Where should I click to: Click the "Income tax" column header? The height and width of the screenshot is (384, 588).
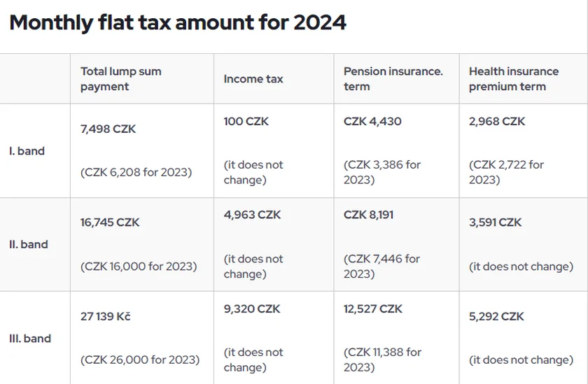[253, 79]
